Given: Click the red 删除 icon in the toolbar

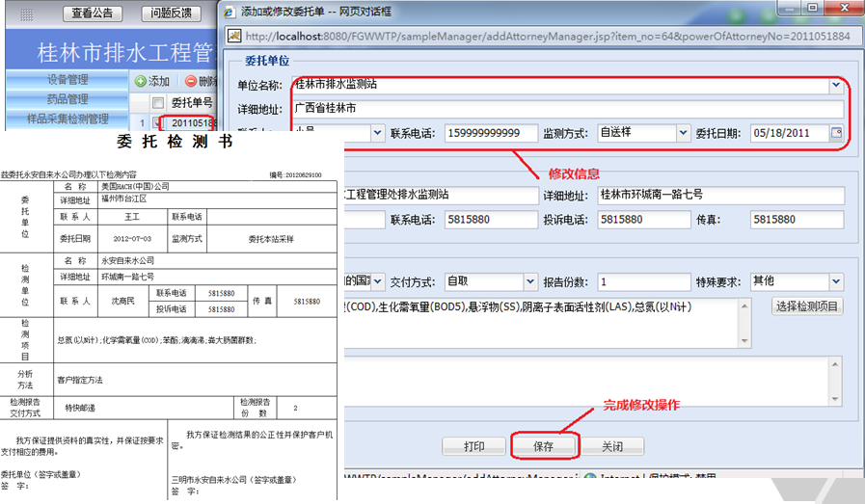Looking at the screenshot, I should (191, 81).
